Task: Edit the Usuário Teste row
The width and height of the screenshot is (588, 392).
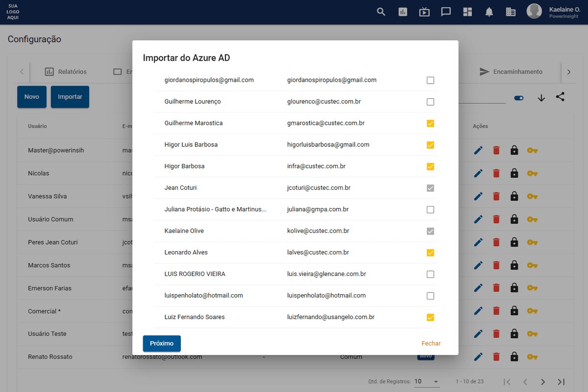Action: (478, 334)
